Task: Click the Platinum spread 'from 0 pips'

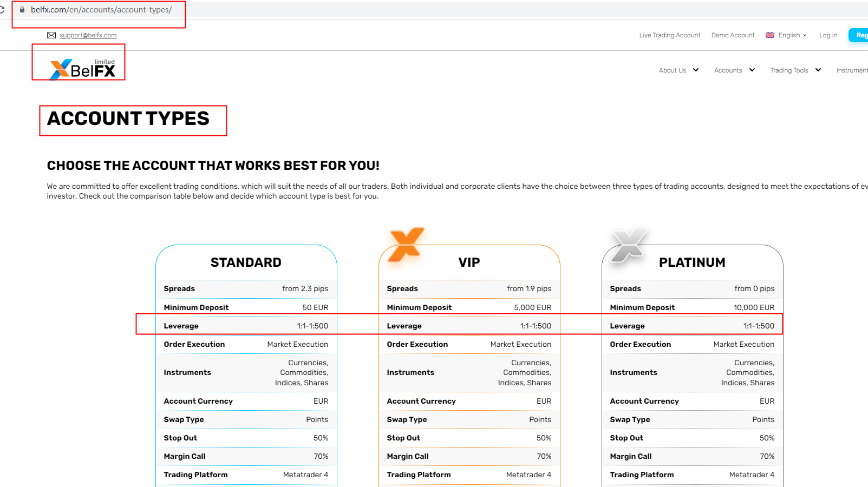Action: tap(754, 289)
